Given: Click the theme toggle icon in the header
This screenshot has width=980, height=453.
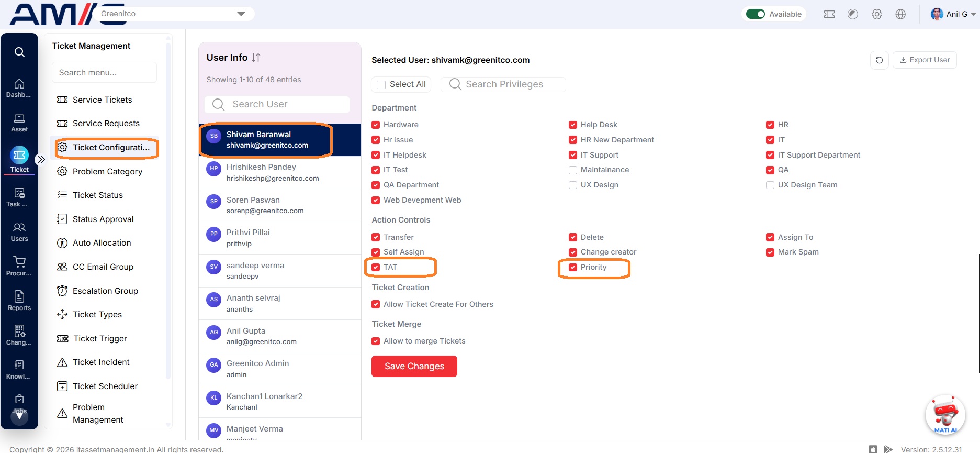Looking at the screenshot, I should (853, 14).
